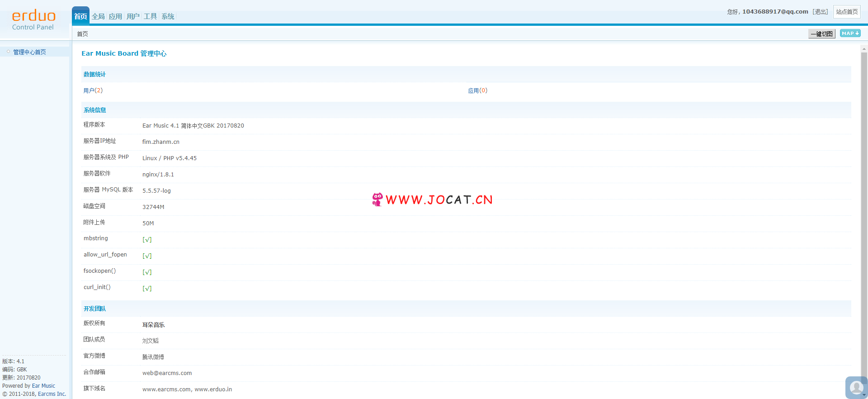Click the 系统信息 section header
Viewport: 868px width, 399px height.
(94, 110)
